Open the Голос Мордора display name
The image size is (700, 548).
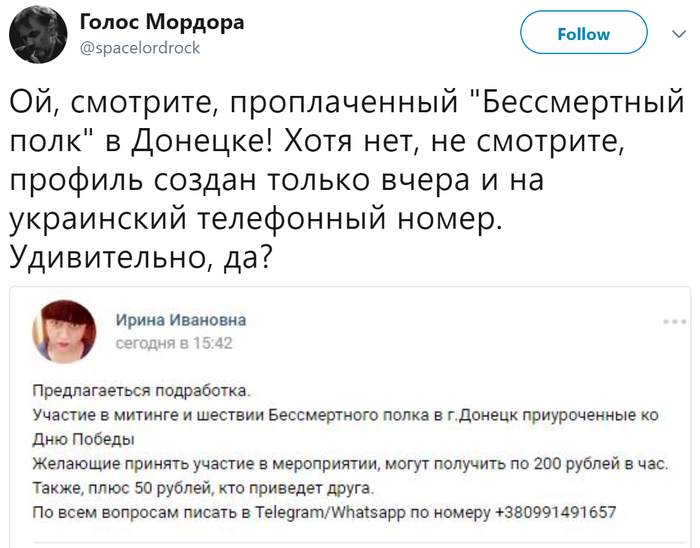click(x=160, y=23)
